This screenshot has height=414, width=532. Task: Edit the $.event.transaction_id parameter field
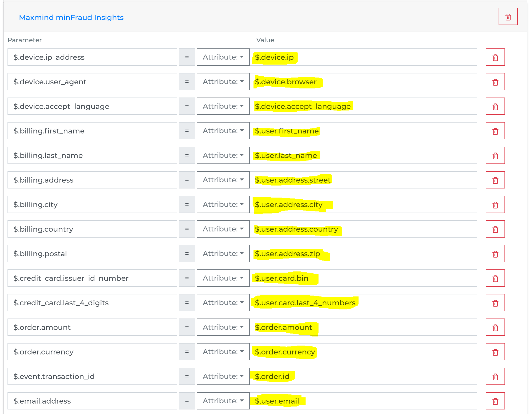tap(92, 376)
